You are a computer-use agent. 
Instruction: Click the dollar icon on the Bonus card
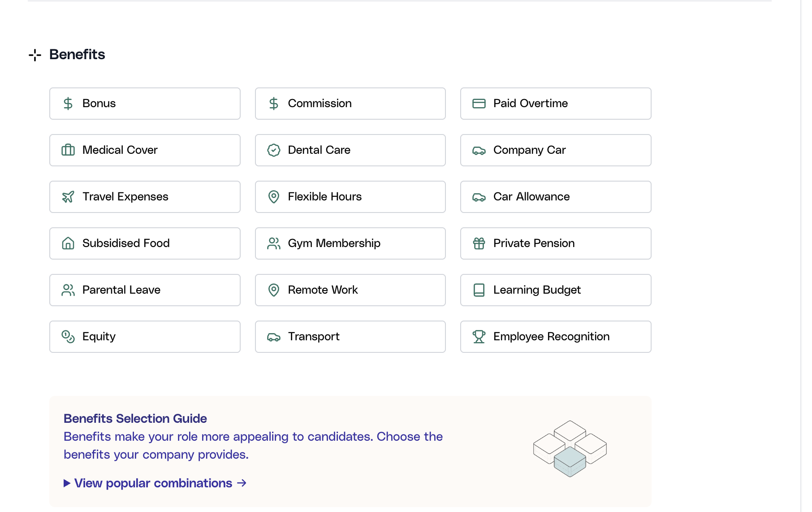[68, 104]
